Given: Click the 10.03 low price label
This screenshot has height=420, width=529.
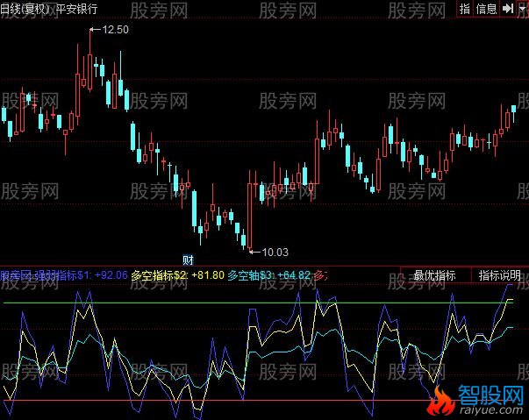Looking at the screenshot, I should click(x=275, y=253).
